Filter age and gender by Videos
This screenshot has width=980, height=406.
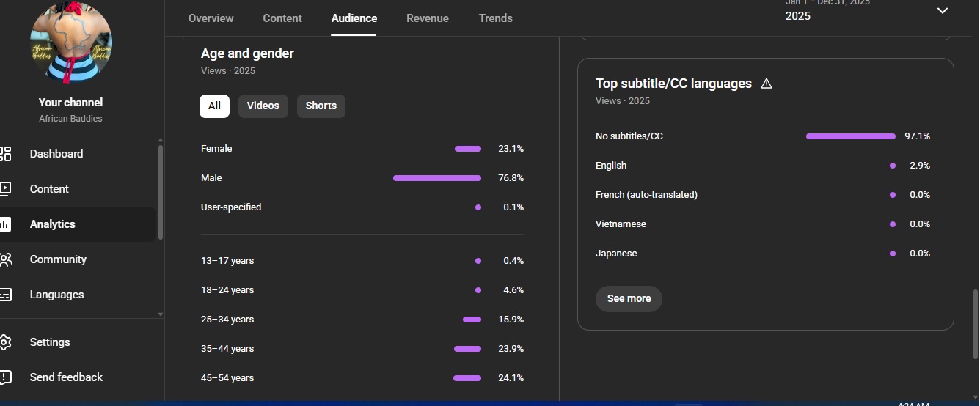pyautogui.click(x=263, y=106)
